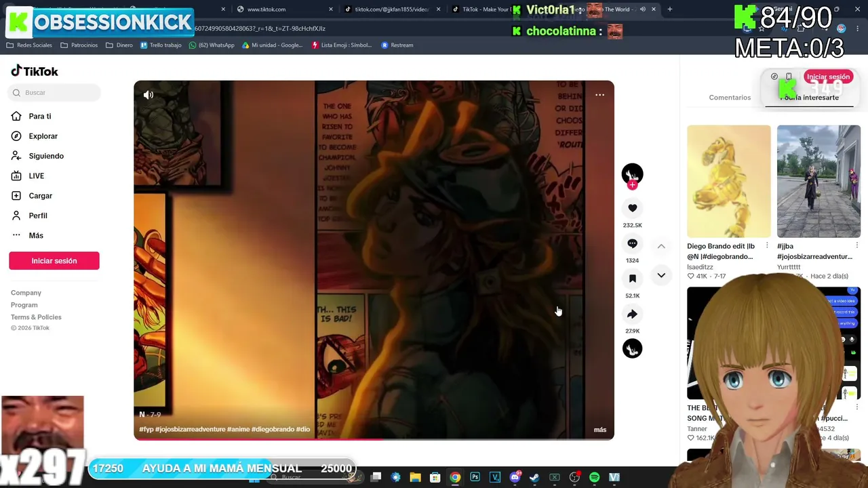Open File Explorer from the taskbar
The height and width of the screenshot is (488, 868).
(x=415, y=477)
